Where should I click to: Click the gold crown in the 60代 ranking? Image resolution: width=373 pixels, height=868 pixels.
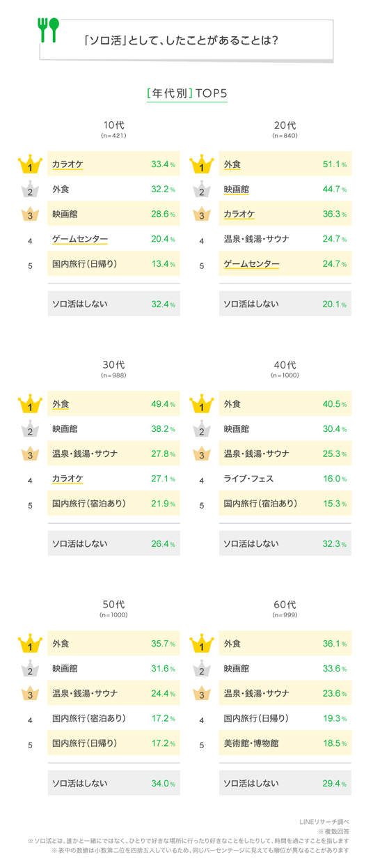(201, 643)
